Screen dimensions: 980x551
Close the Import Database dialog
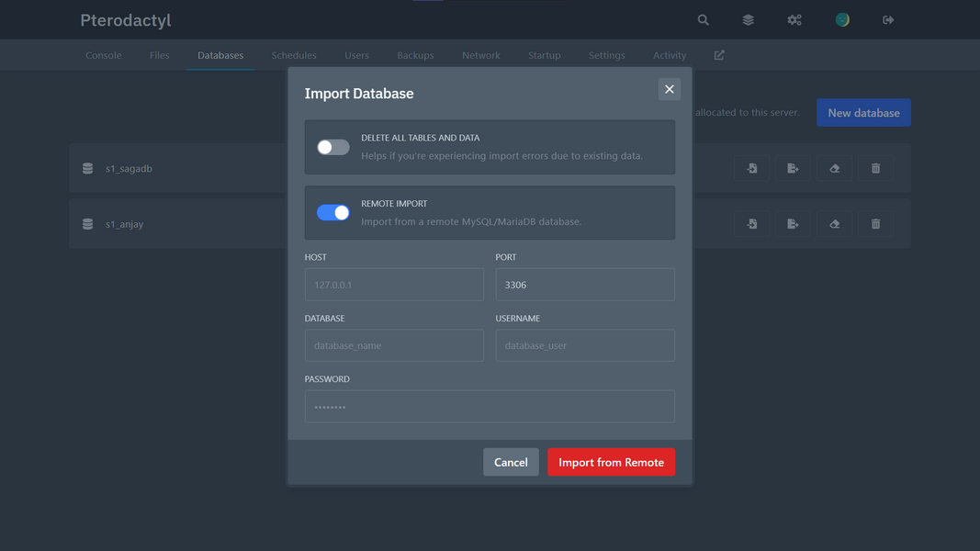coord(670,89)
